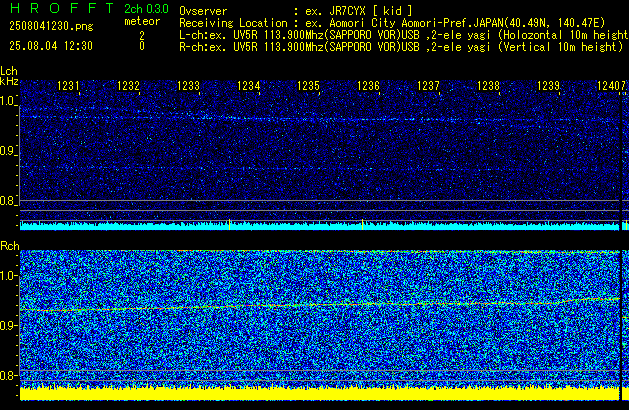Select the Rch 0.8 kHz axis label
629x410 pixels.
click(8, 375)
